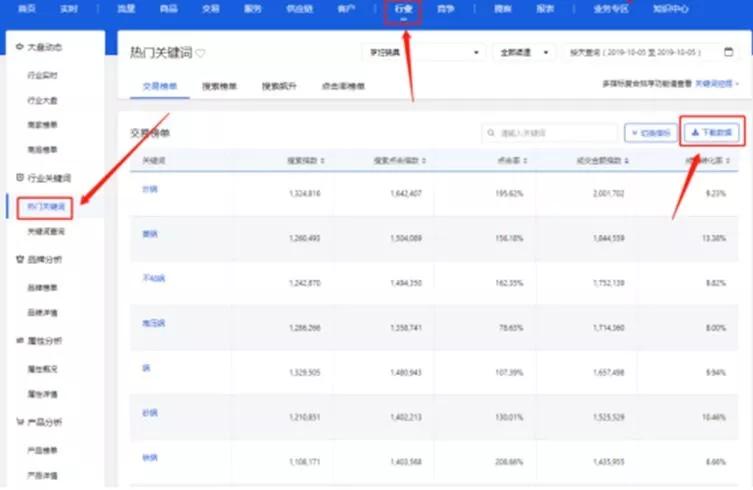Open 产品详情 in the sidebar
The image size is (753, 490).
click(x=42, y=475)
